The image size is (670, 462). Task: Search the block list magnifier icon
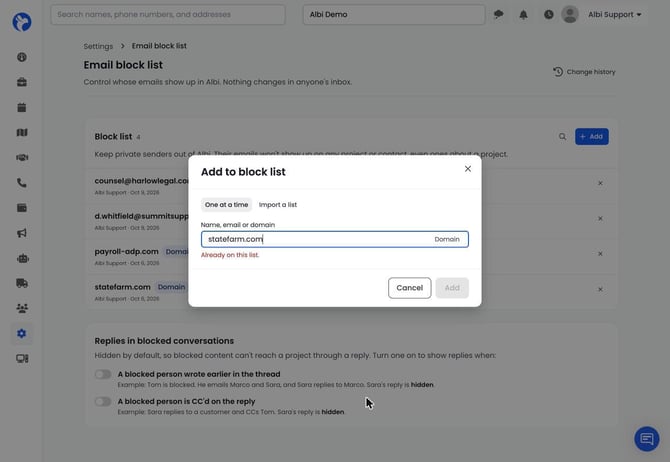click(x=562, y=137)
